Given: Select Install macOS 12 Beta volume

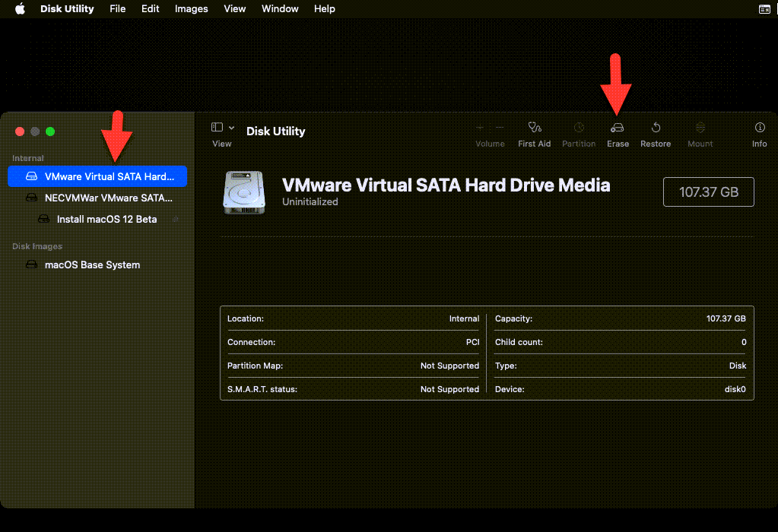Looking at the screenshot, I should click(x=106, y=219).
